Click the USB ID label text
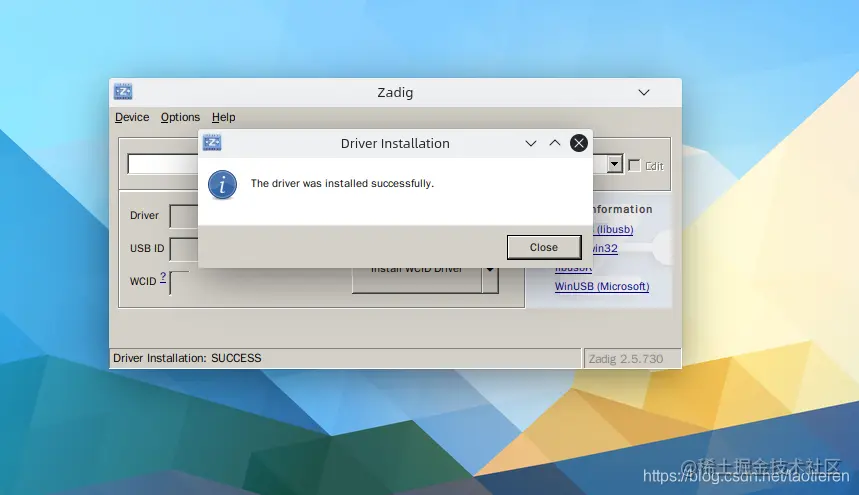Image resolution: width=859 pixels, height=495 pixels. pyautogui.click(x=147, y=248)
